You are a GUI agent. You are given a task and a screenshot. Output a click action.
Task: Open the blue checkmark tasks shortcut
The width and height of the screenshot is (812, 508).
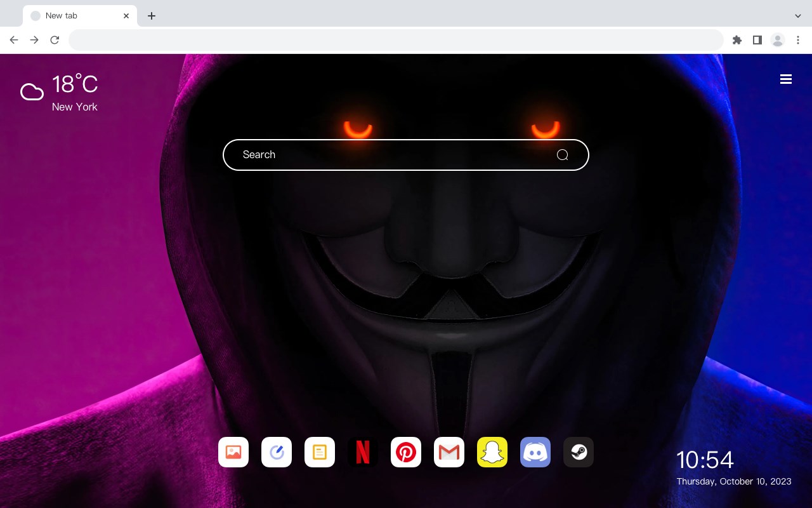[277, 452]
